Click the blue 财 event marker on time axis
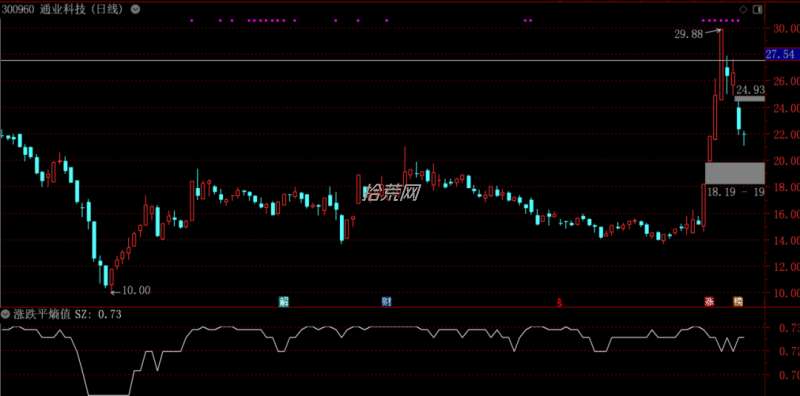The width and height of the screenshot is (800, 396). point(387,301)
